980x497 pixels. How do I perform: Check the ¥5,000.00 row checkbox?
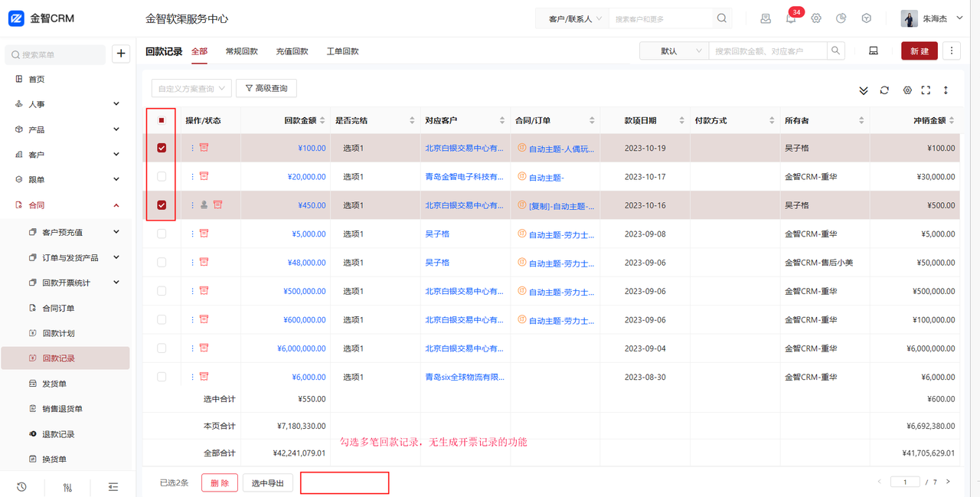(x=162, y=234)
